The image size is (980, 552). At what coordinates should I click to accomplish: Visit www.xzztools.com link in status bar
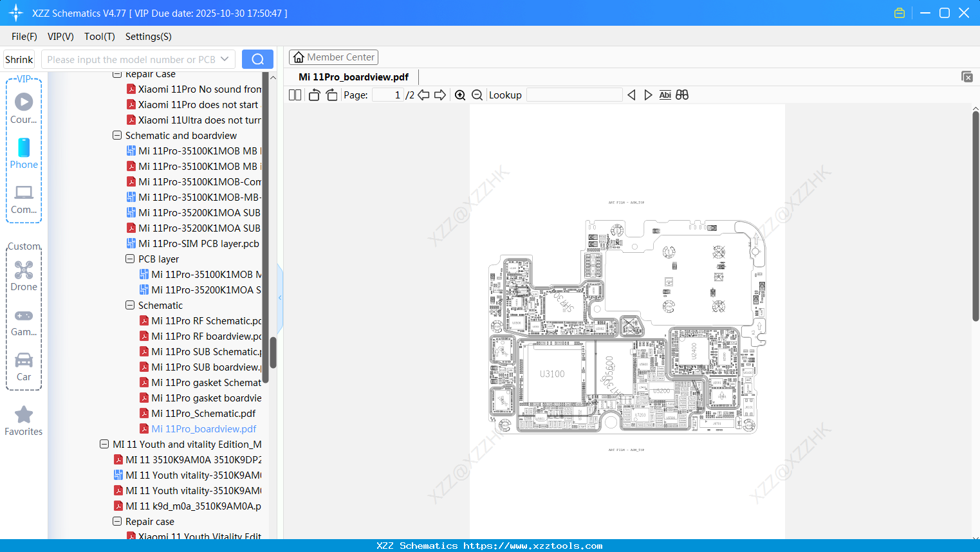click(x=533, y=546)
